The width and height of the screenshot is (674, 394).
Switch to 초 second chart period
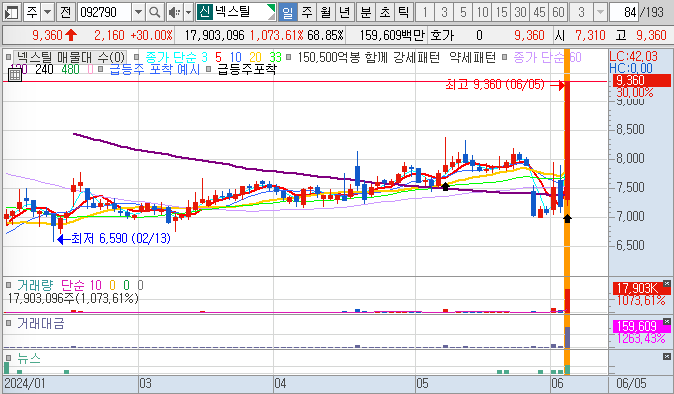[384, 12]
